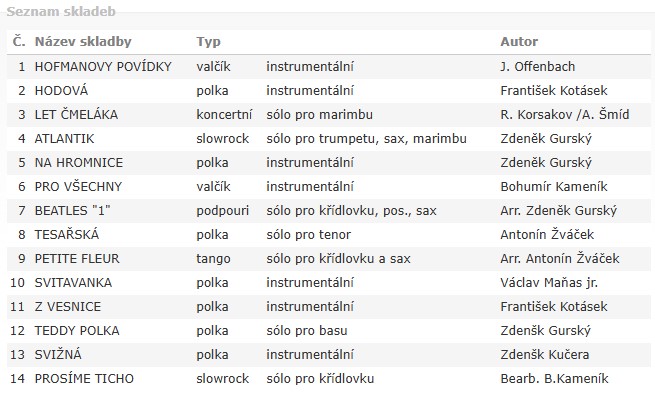The height and width of the screenshot is (405, 655).
Task: Select the NA HROMNICE polka row
Action: (329, 162)
